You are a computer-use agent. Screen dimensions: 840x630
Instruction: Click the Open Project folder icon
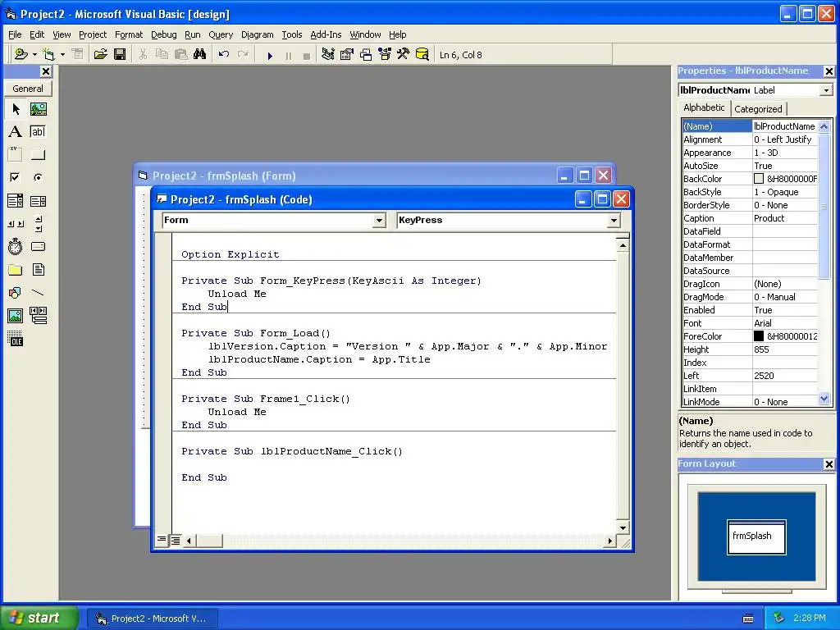tap(100, 54)
